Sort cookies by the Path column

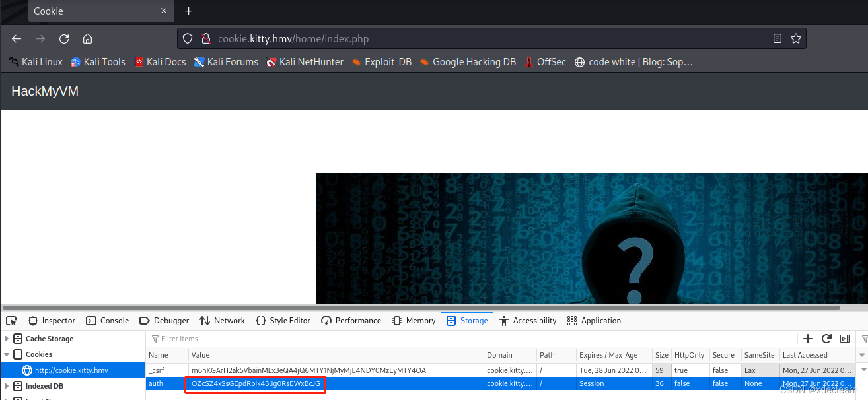[555, 355]
